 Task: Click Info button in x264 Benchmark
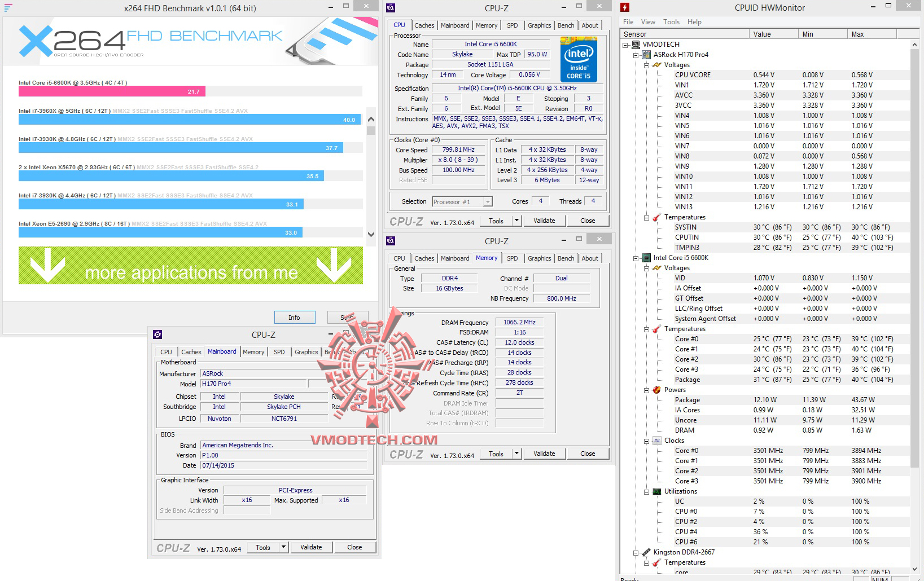(x=294, y=318)
